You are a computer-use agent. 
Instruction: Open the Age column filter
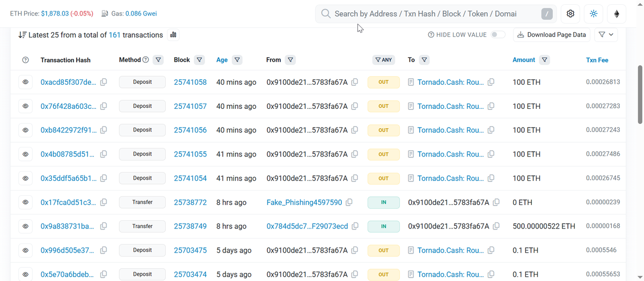[237, 60]
